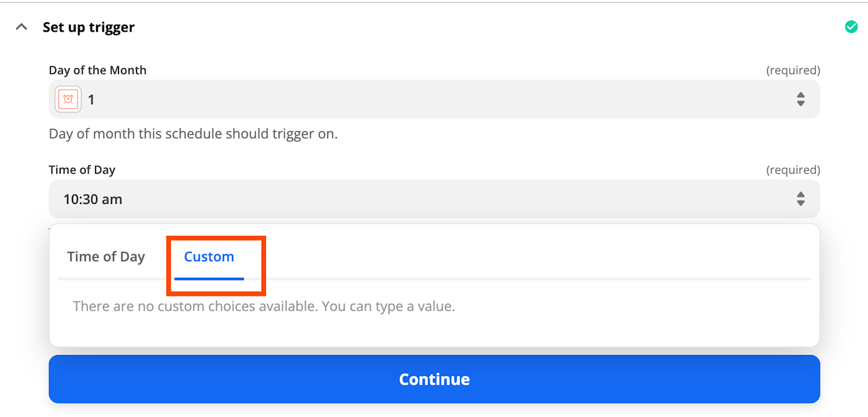Open the Time of Day dropdown arrows
868x417 pixels.
pos(800,199)
